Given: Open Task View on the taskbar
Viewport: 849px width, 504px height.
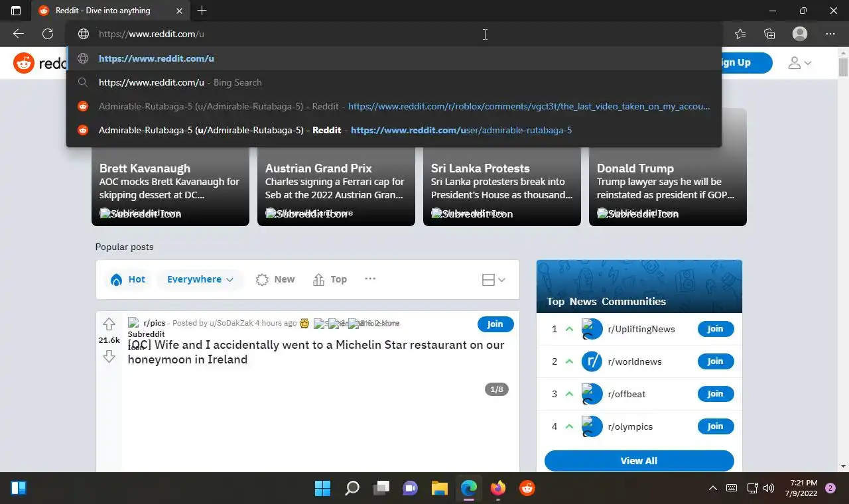Looking at the screenshot, I should coord(381,489).
